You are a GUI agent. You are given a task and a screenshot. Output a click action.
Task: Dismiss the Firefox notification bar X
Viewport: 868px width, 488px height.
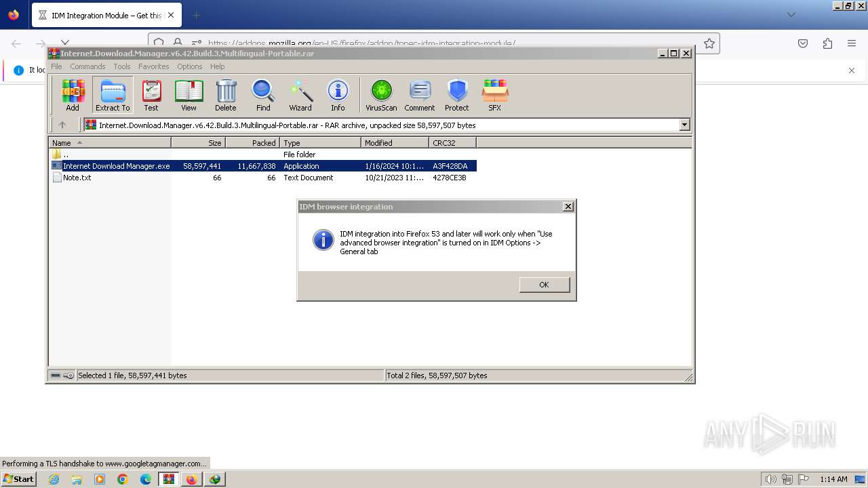pos(852,70)
